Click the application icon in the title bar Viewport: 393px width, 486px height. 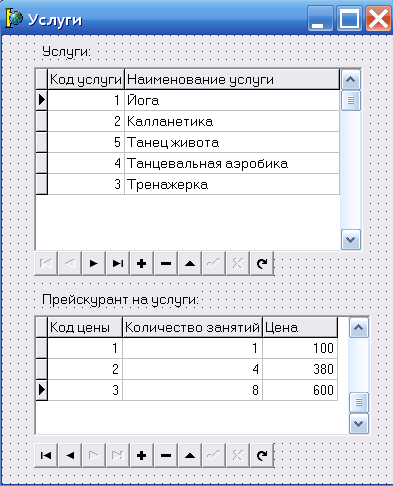(x=14, y=19)
